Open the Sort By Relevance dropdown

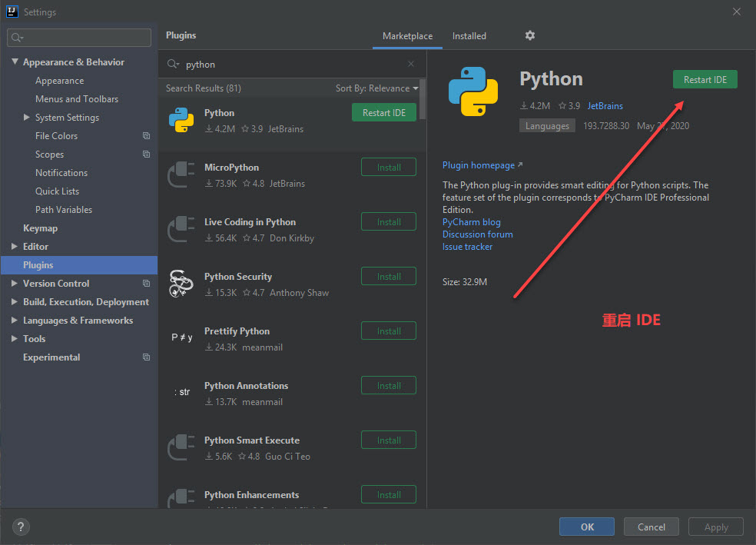(377, 88)
